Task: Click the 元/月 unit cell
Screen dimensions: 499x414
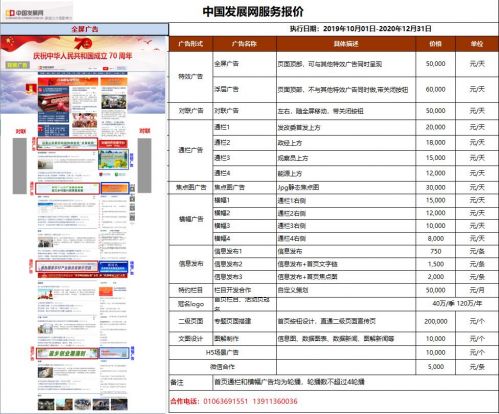Action: coord(477,290)
